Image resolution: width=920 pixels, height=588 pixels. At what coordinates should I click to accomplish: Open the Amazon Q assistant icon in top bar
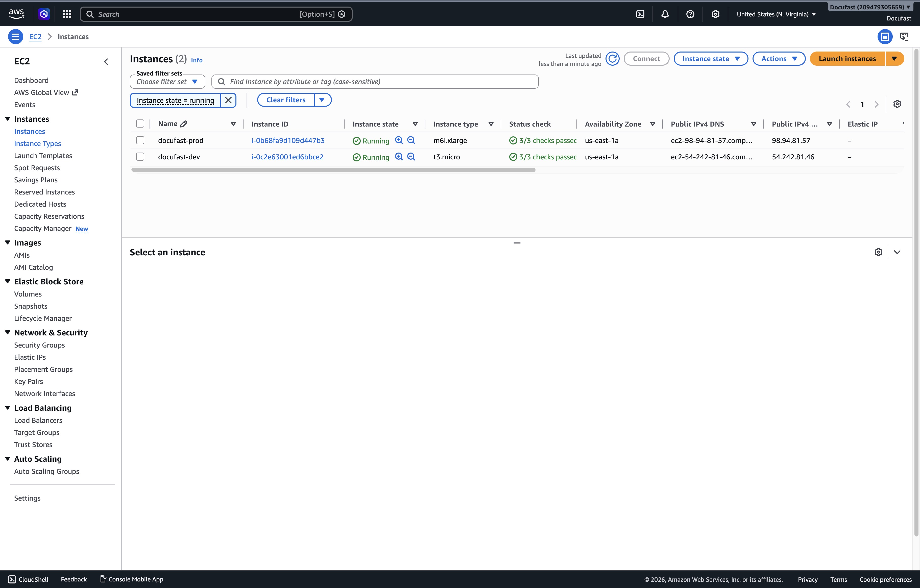pos(44,14)
